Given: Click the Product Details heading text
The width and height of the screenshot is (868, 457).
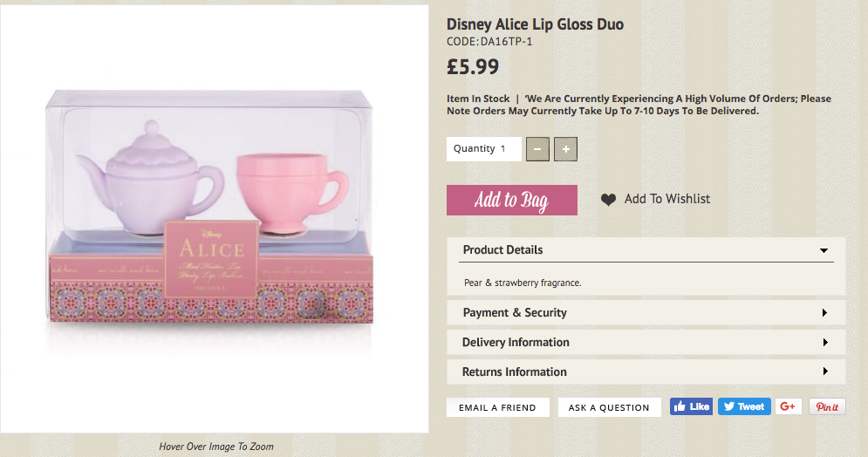Looking at the screenshot, I should point(502,250).
